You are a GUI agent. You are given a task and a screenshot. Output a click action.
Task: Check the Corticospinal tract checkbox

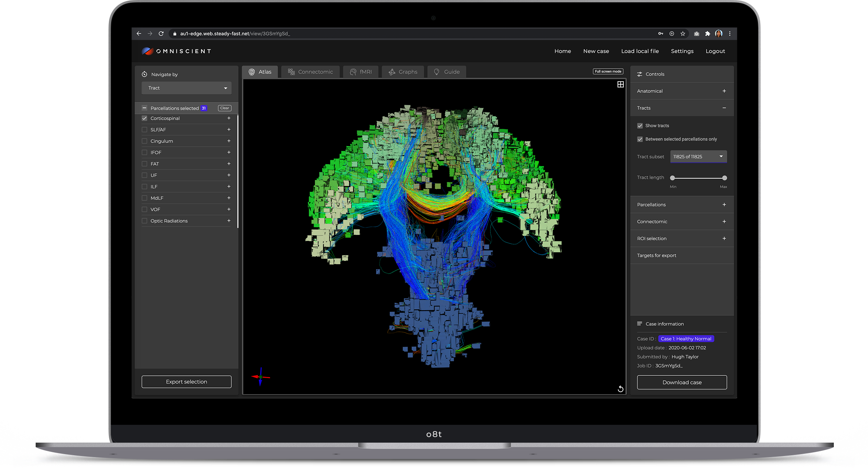point(145,118)
